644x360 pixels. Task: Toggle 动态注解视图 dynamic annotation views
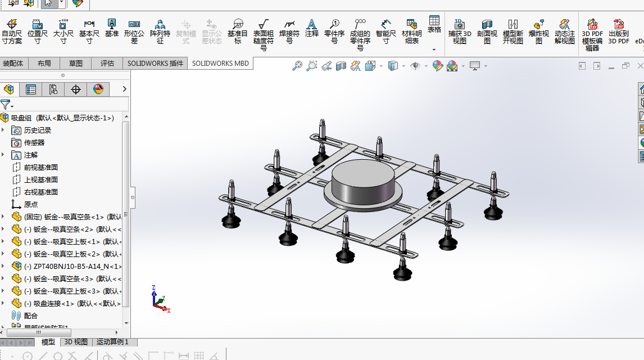(565, 31)
